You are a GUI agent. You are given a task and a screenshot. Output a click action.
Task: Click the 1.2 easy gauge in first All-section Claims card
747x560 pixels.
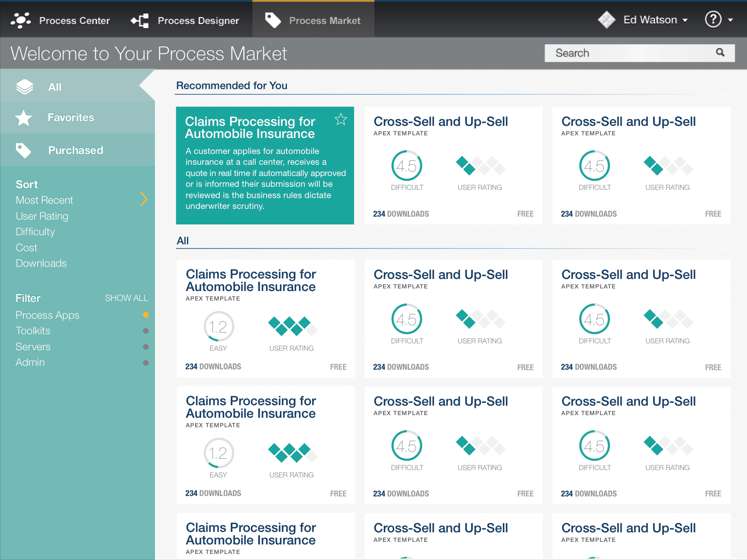pos(219,326)
